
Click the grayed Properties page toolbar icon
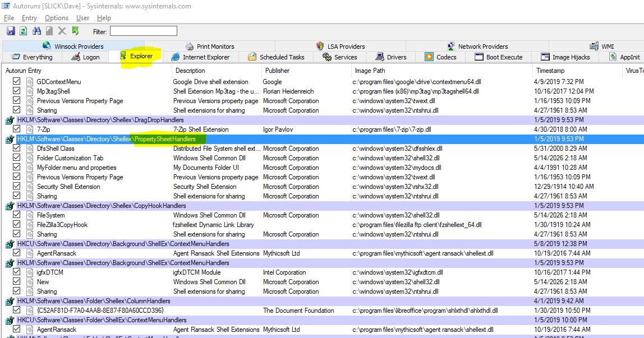pyautogui.click(x=49, y=31)
